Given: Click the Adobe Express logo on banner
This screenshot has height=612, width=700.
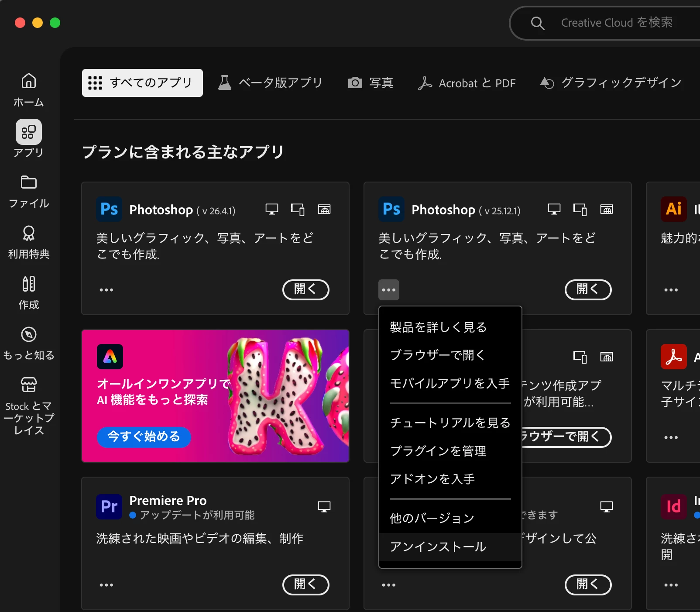Looking at the screenshot, I should 110,357.
